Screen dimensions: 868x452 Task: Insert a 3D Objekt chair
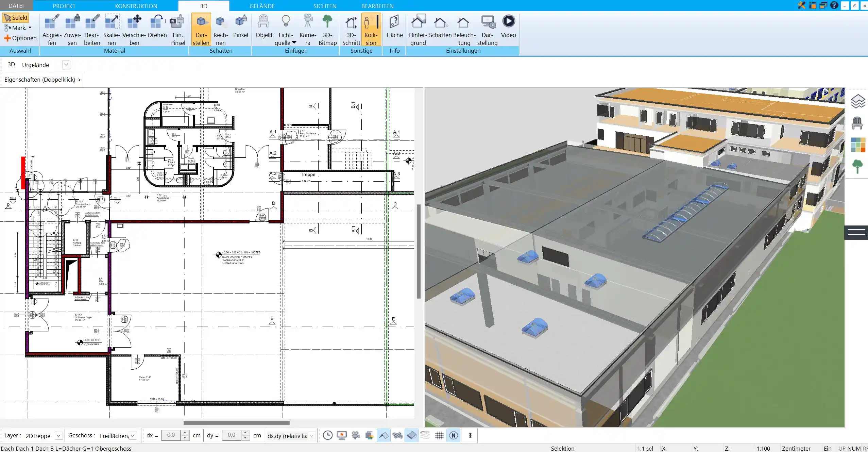tap(264, 27)
